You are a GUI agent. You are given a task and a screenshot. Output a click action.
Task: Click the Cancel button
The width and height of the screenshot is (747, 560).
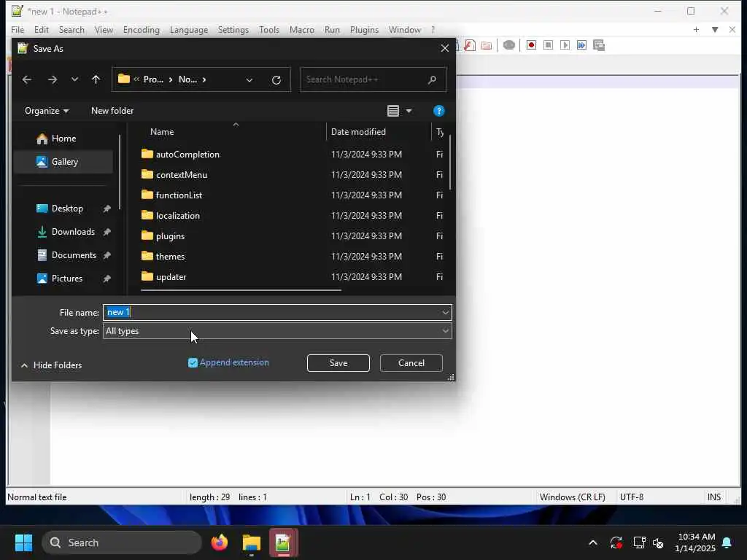(411, 363)
